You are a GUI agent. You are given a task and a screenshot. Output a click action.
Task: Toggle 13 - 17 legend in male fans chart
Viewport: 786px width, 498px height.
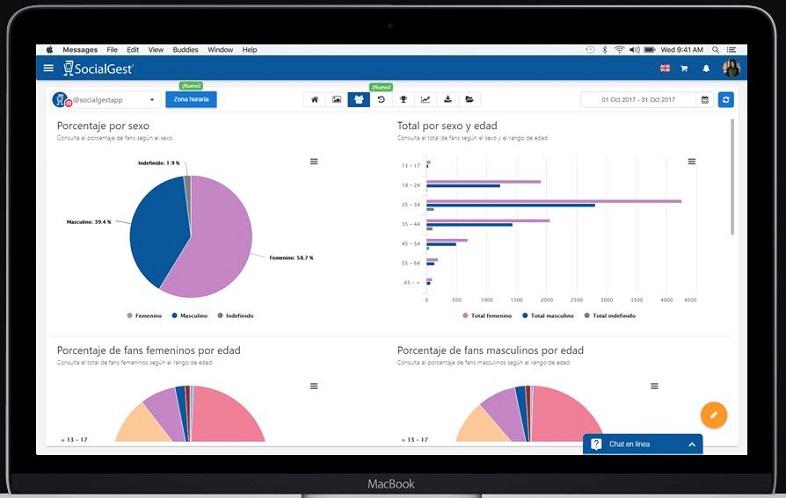point(415,440)
